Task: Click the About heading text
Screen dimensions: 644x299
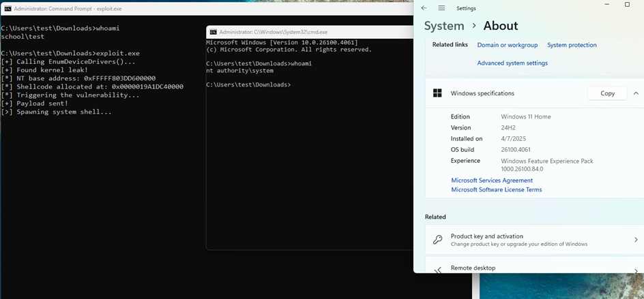Action: click(500, 26)
